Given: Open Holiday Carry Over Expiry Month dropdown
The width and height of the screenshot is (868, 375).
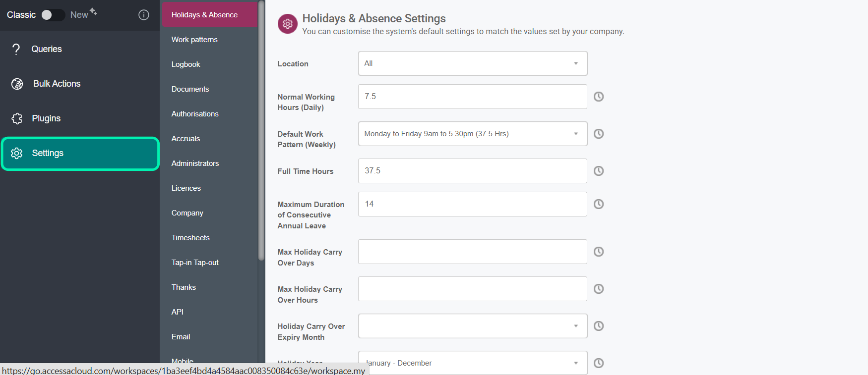Looking at the screenshot, I should pyautogui.click(x=473, y=326).
